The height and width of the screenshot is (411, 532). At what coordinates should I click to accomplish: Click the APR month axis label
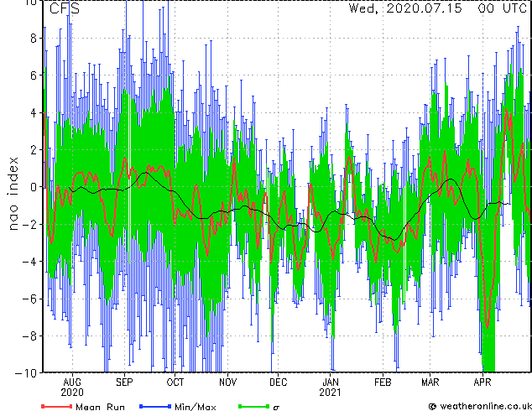coord(482,382)
